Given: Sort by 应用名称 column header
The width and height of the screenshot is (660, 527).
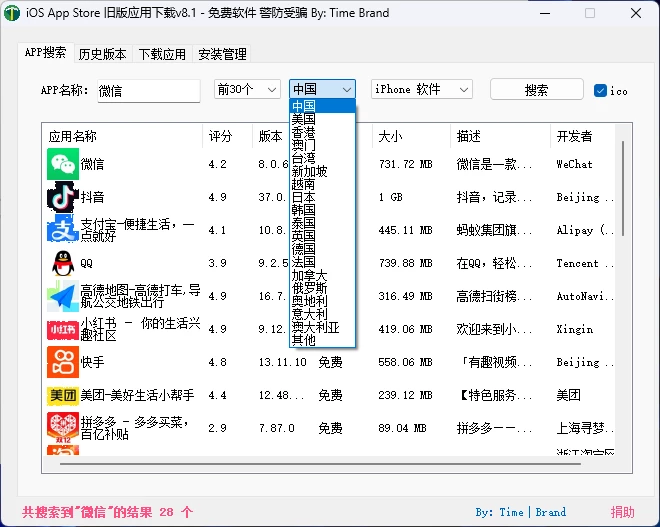Looking at the screenshot, I should tap(123, 136).
